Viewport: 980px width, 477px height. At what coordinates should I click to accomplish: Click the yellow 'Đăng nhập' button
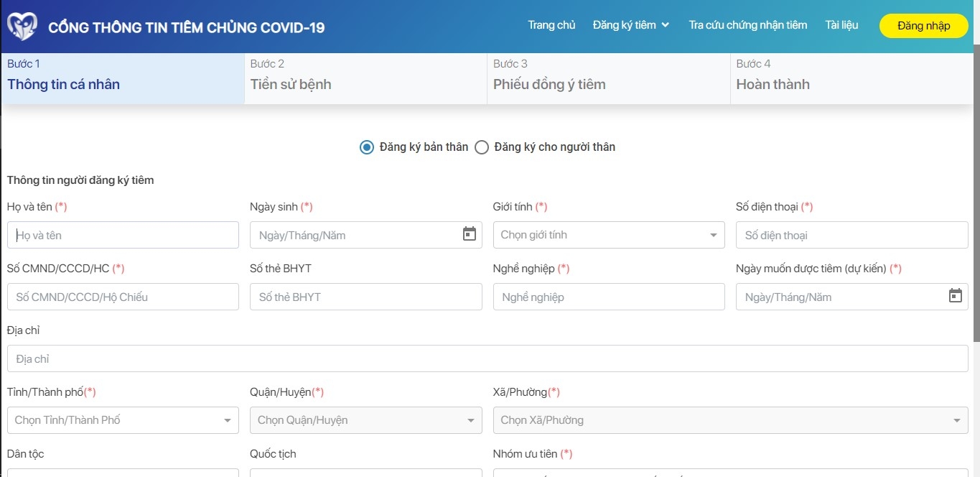point(923,24)
